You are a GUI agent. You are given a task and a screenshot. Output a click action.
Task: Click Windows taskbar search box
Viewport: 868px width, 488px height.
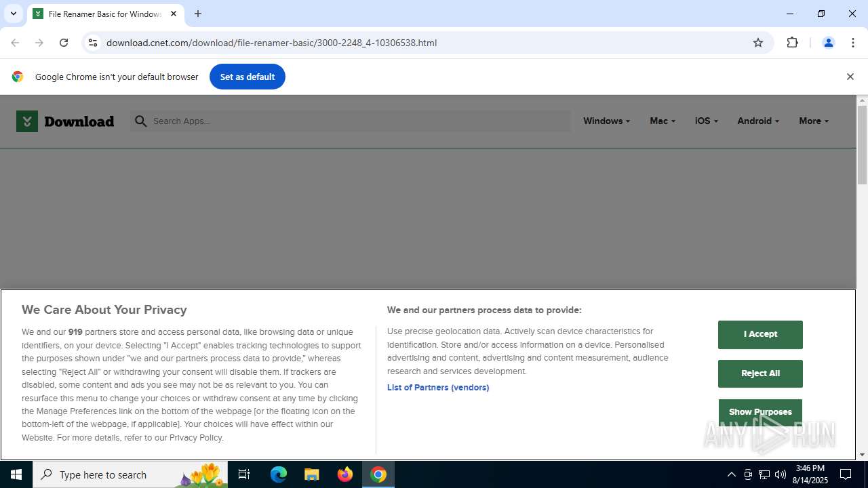pyautogui.click(x=130, y=474)
